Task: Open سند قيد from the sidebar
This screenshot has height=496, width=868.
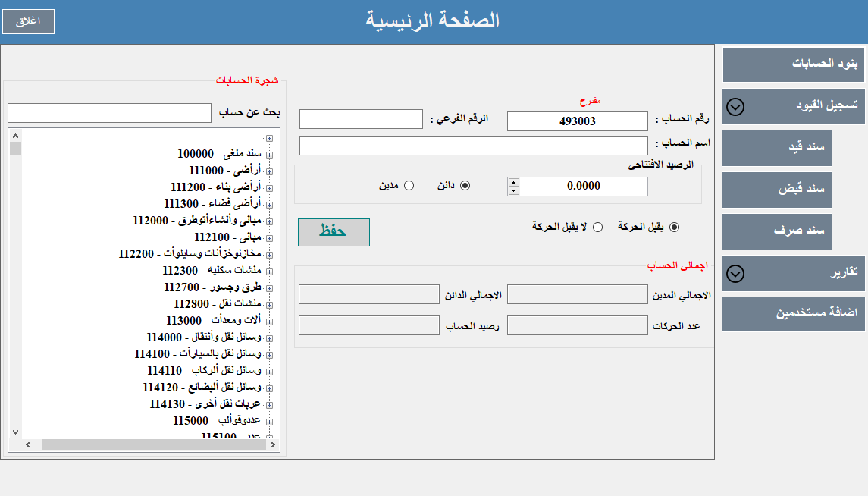Action: (x=777, y=148)
